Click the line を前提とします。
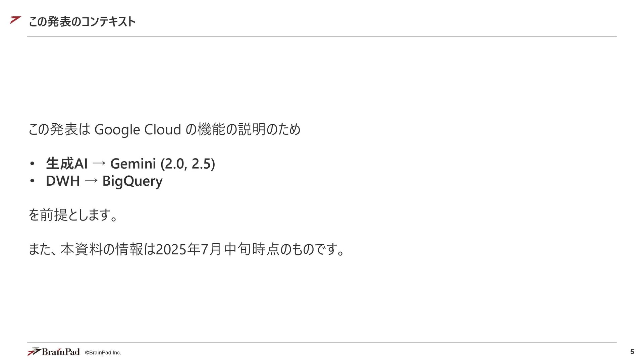The width and height of the screenshot is (644, 362). point(73,215)
